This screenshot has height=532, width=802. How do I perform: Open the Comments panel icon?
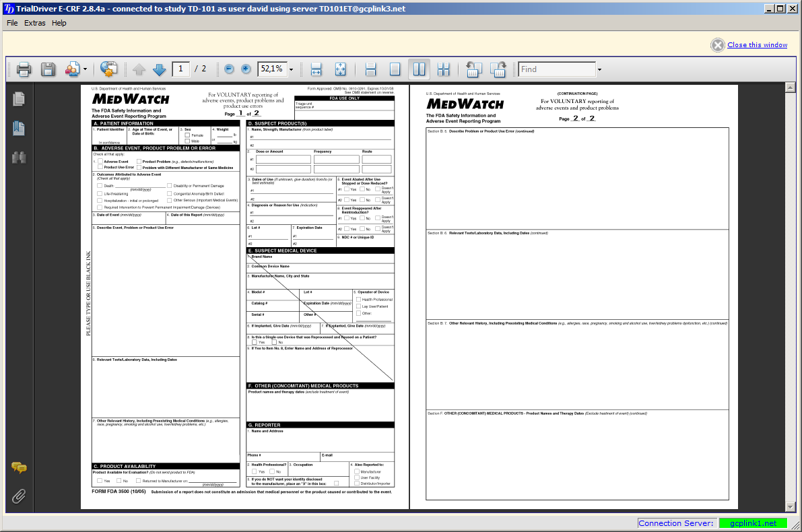pos(19,468)
